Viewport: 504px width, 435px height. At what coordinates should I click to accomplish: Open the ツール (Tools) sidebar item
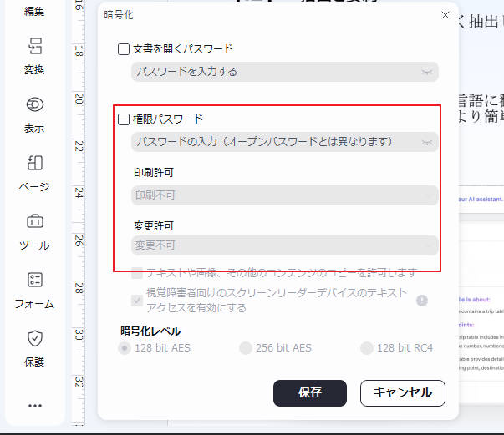pyautogui.click(x=34, y=231)
